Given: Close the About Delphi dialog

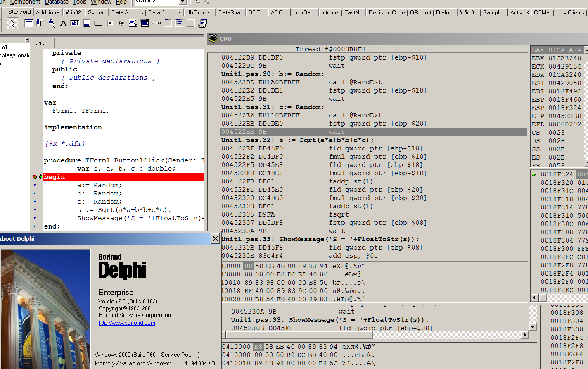Looking at the screenshot, I should coord(215,238).
